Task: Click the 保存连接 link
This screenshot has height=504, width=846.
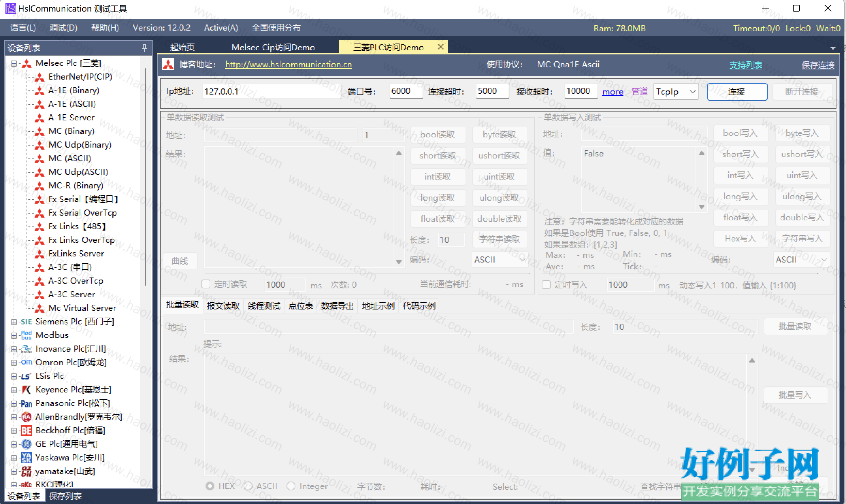Action: click(818, 65)
